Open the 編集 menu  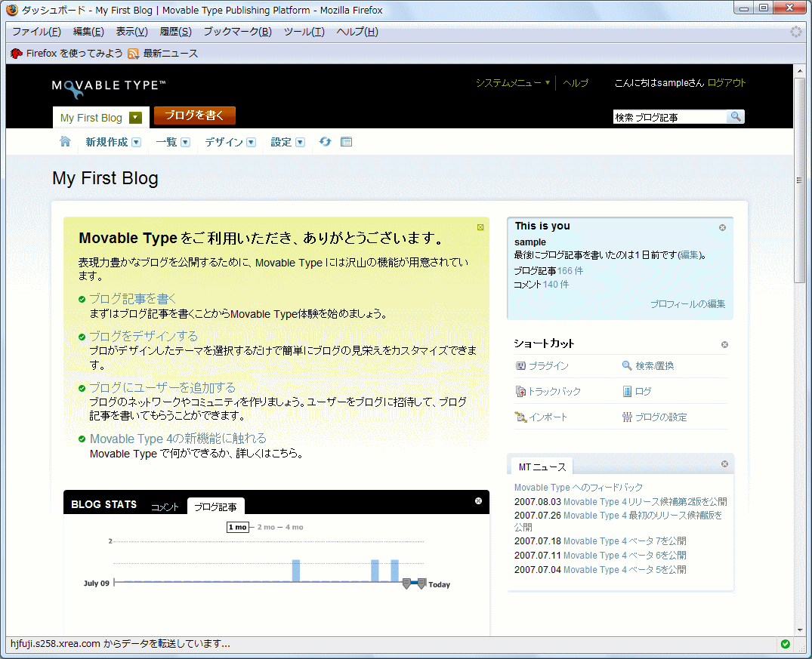click(x=88, y=32)
